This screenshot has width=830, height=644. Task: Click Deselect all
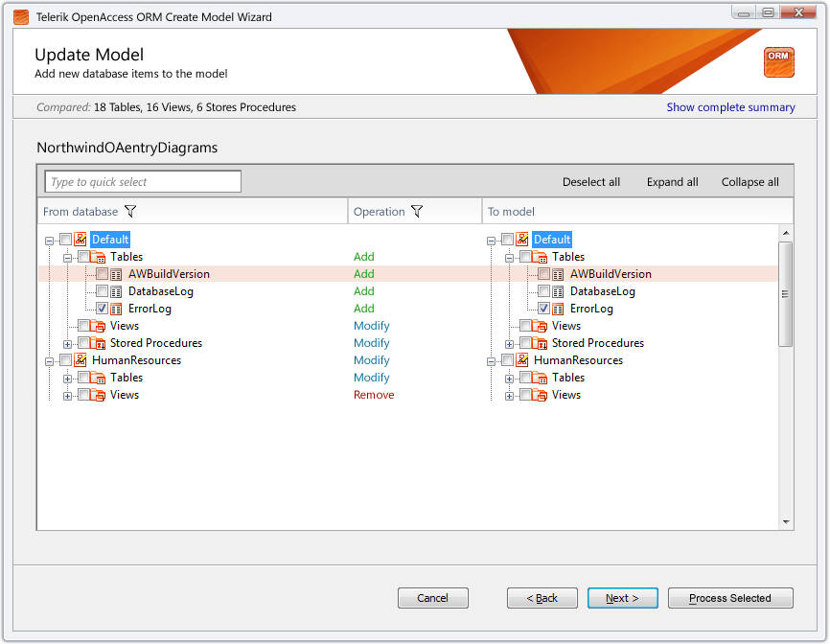591,182
